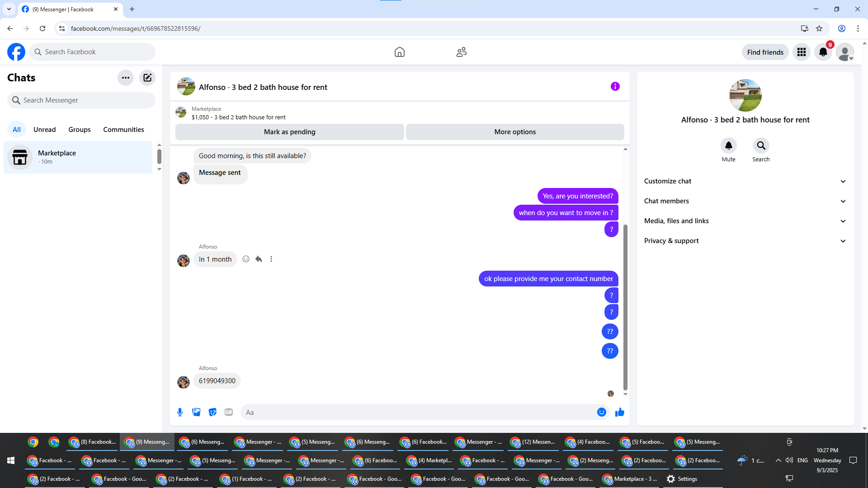React to the 'In 1 month' message
868x488 pixels.
(246, 259)
